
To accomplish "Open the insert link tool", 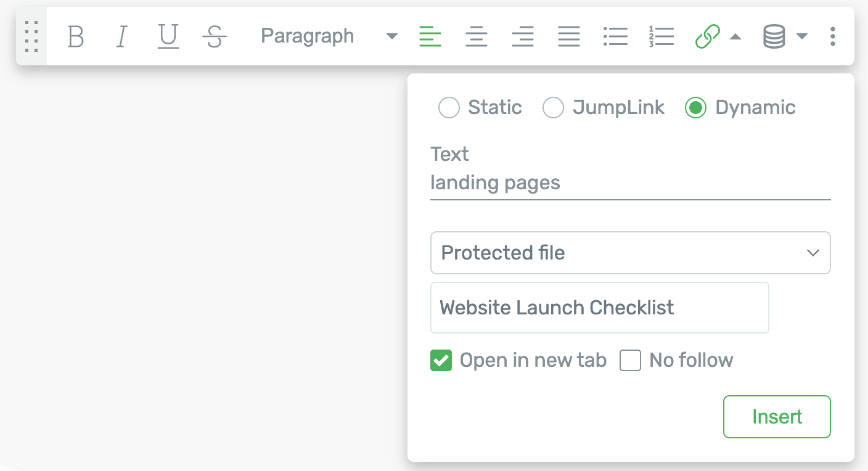I will pyautogui.click(x=706, y=36).
